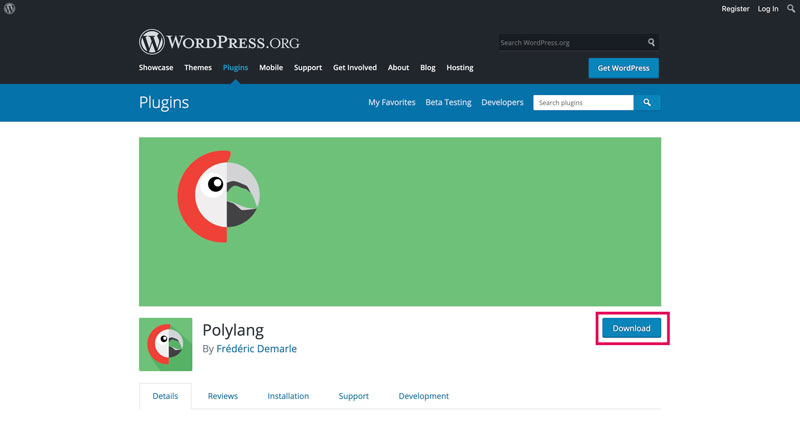Viewport: 800px width, 426px height.
Task: Select the Development tab
Action: coord(423,396)
